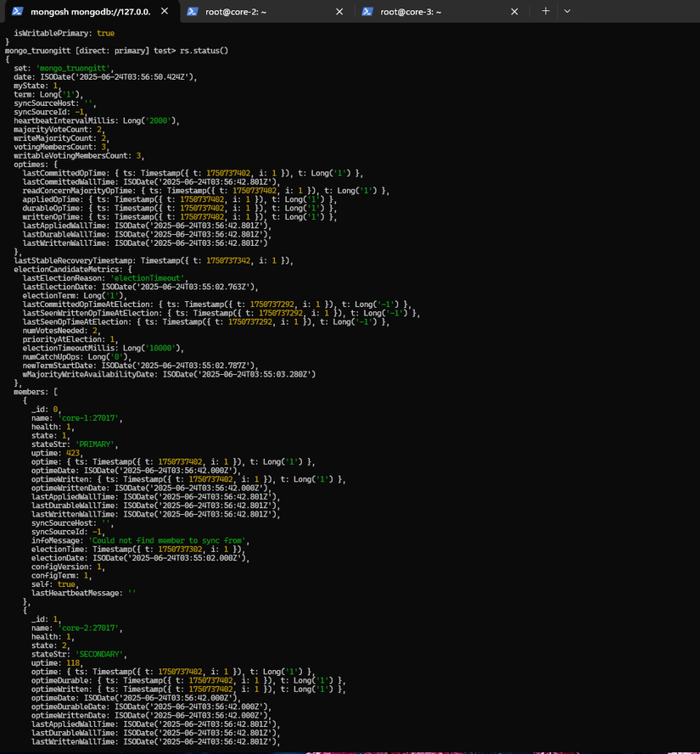Click the name 'core-1:27017' text
700x754 pixels.
point(88,418)
